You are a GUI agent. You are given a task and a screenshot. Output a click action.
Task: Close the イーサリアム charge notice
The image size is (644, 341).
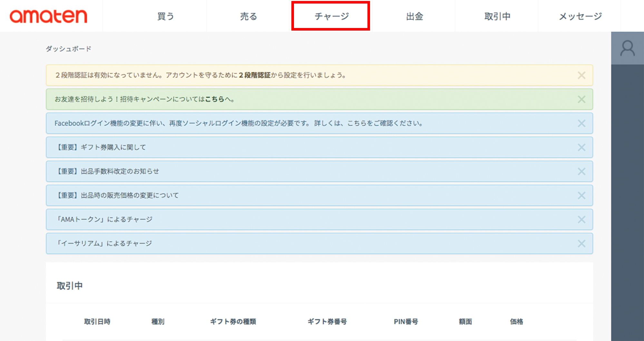click(x=581, y=243)
